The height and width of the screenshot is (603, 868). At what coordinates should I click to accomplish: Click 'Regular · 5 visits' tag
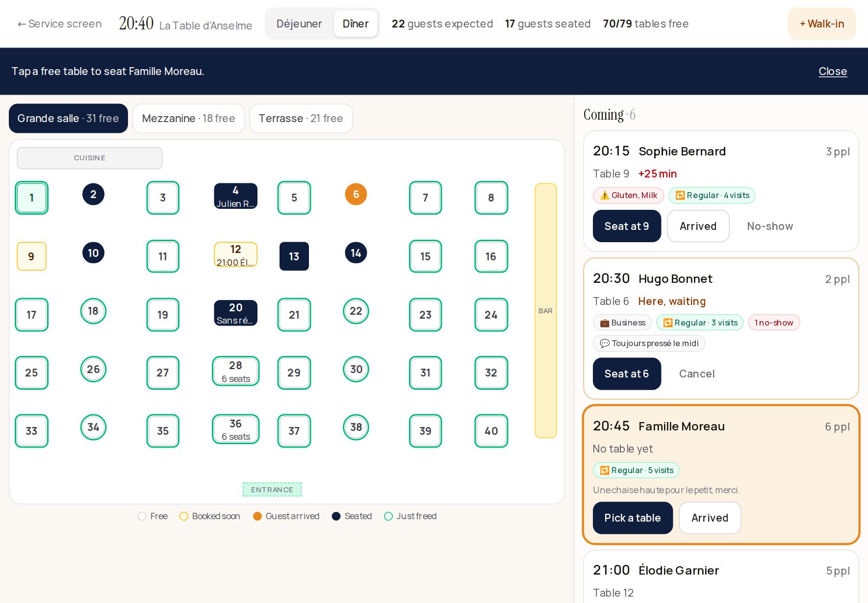[636, 470]
